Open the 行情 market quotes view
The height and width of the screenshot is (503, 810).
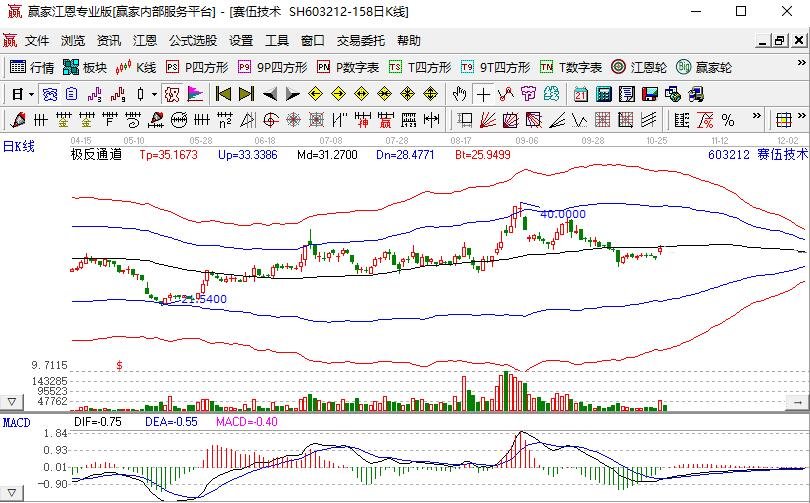click(32, 68)
